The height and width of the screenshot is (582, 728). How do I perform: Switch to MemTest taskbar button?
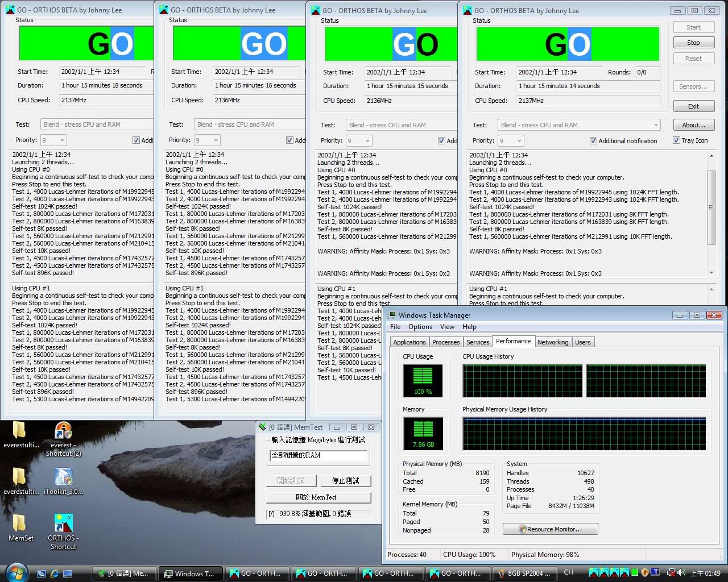[x=123, y=573]
